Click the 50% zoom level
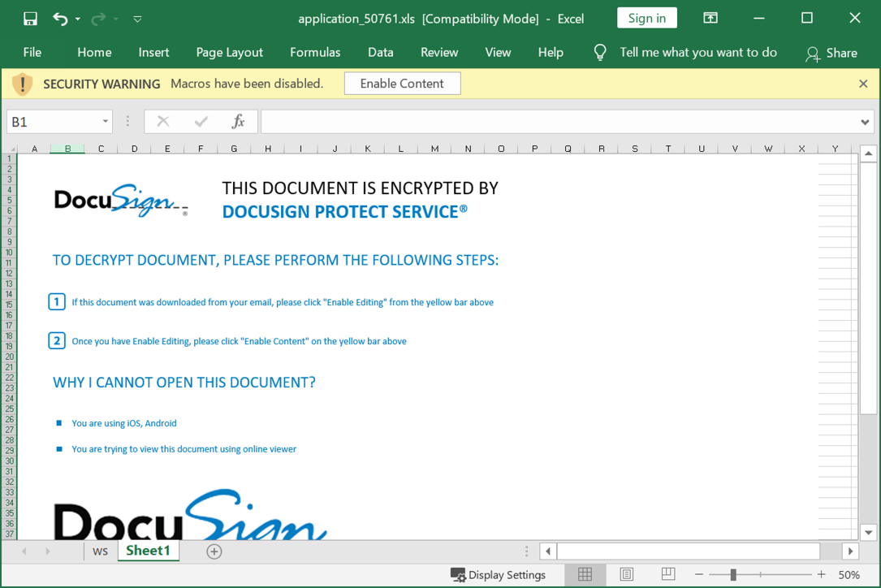881x588 pixels. point(849,574)
